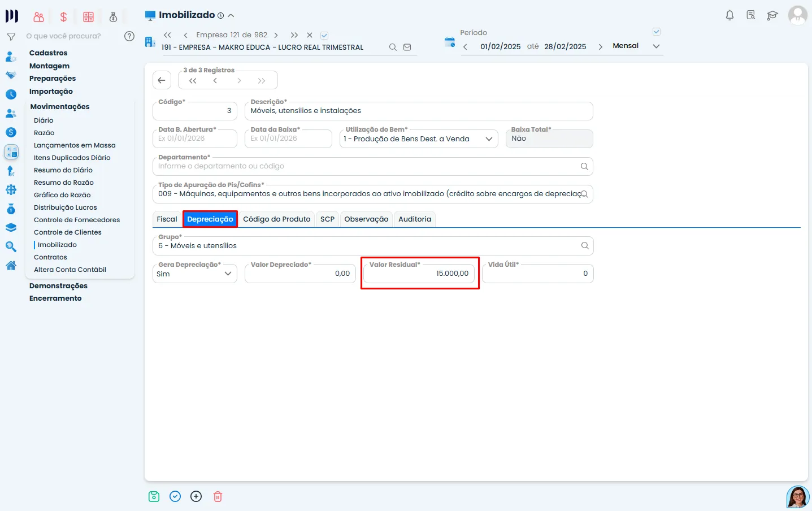Click the green save icon at bottom
This screenshot has height=511, width=812.
[154, 496]
